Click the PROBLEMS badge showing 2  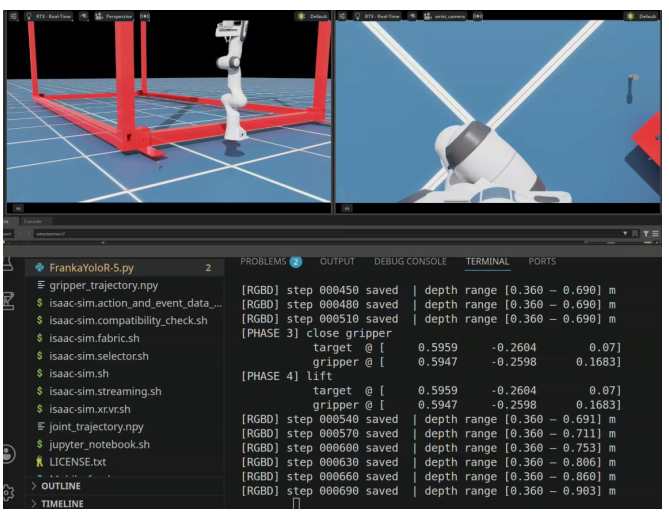pos(296,262)
